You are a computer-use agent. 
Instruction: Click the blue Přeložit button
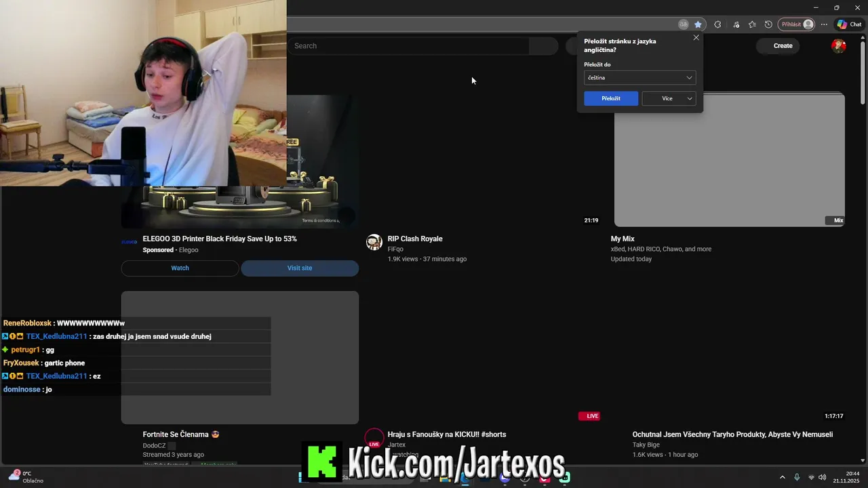[x=611, y=98]
